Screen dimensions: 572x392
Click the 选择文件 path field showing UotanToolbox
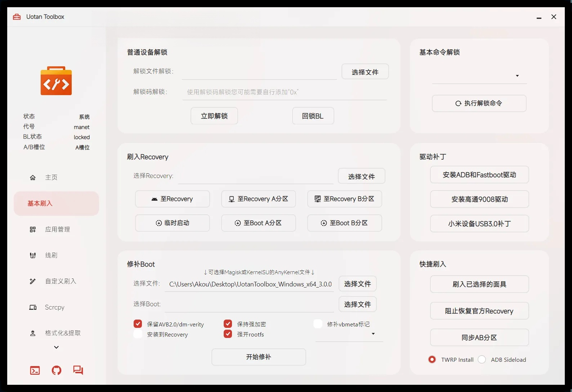(250, 284)
